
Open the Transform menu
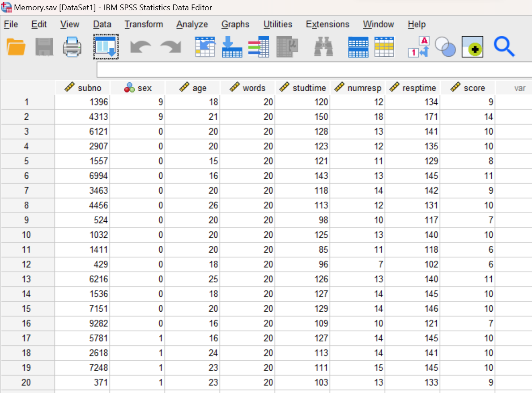click(144, 25)
